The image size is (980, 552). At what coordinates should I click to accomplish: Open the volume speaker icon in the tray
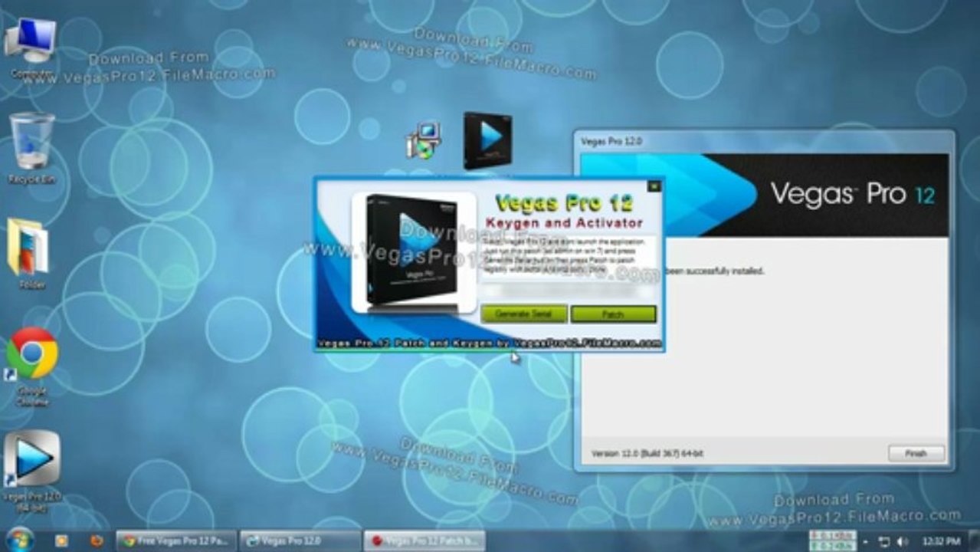click(901, 541)
